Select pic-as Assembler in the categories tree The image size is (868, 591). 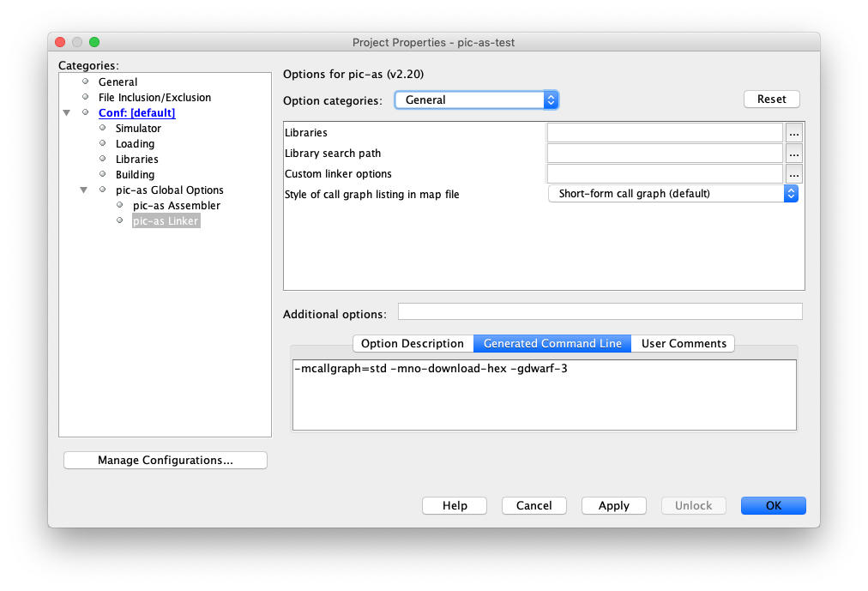point(177,206)
